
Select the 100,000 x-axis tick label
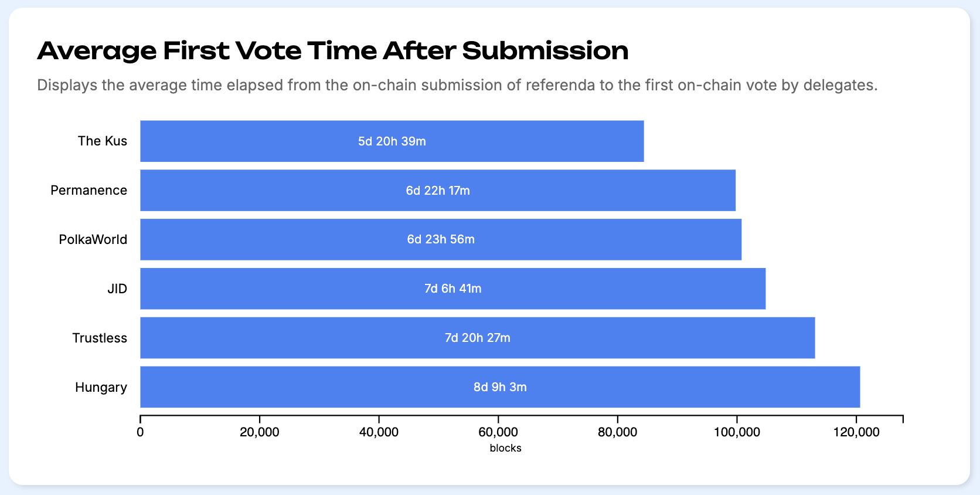pos(737,432)
